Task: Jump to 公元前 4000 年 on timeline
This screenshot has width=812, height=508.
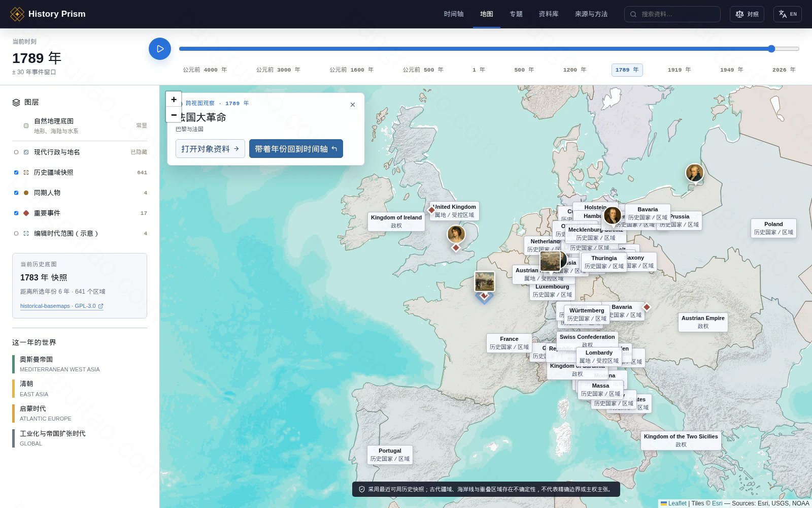Action: 205,70
